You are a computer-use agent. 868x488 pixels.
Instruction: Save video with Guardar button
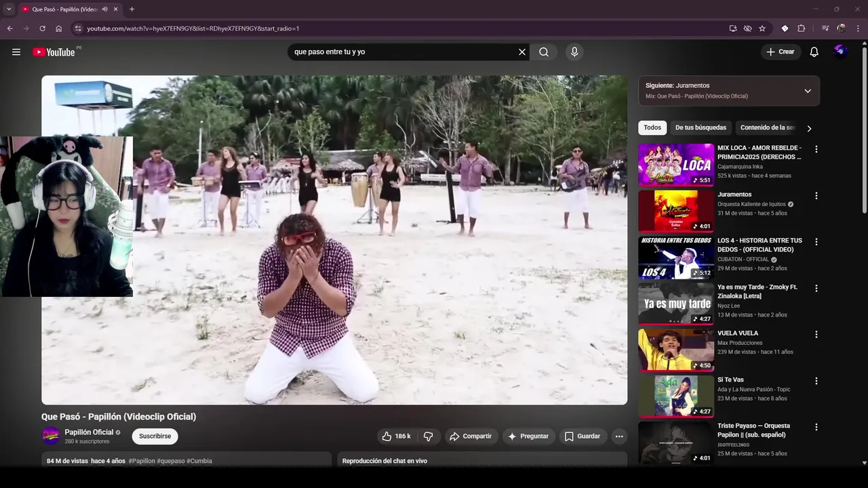[583, 436]
